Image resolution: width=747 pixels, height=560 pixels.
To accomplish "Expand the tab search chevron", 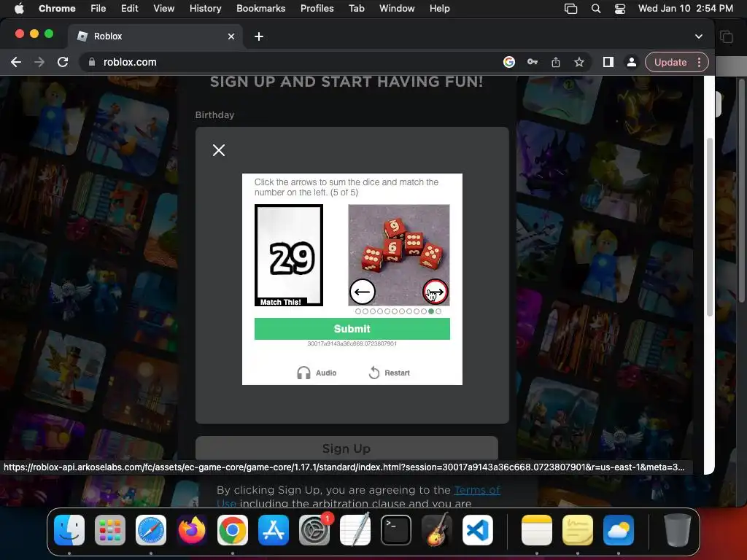I will (698, 36).
